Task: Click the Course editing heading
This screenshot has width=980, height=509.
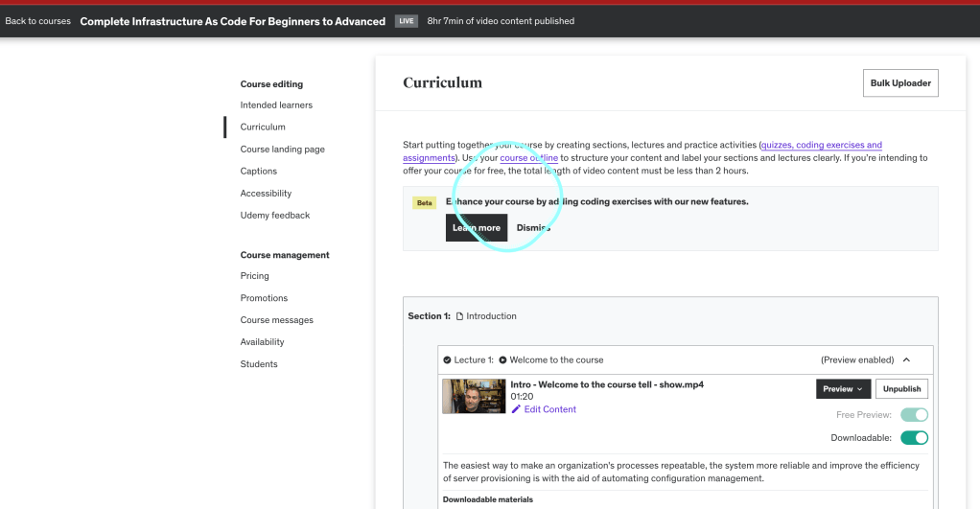Action: [271, 84]
